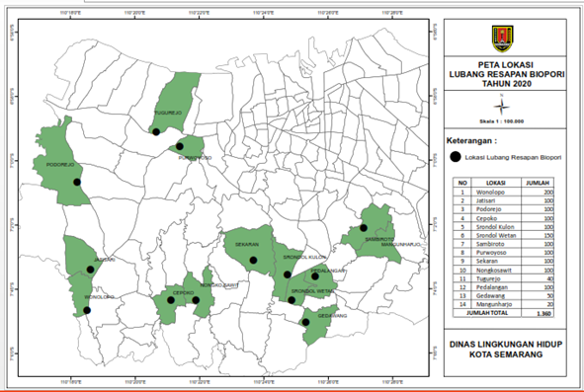584x392 pixels.
Task: Click the location dot in Gedawang
Action: click(305, 322)
